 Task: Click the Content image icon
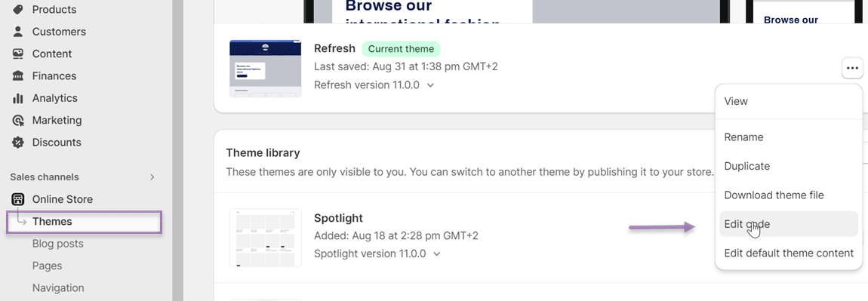17,54
